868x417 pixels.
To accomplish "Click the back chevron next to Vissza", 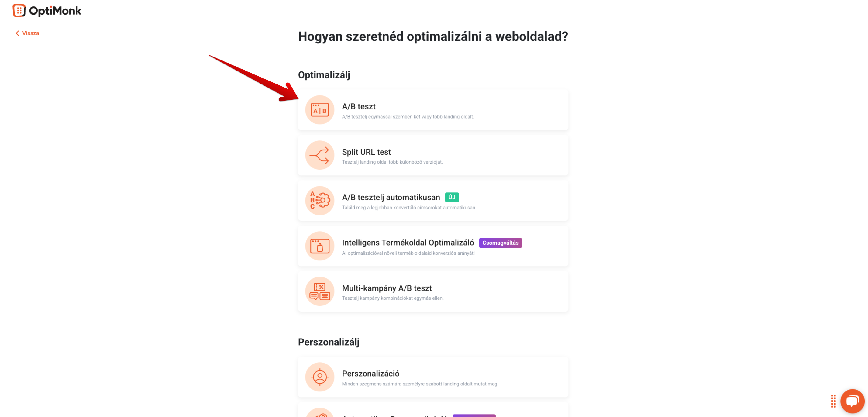I will tap(17, 33).
